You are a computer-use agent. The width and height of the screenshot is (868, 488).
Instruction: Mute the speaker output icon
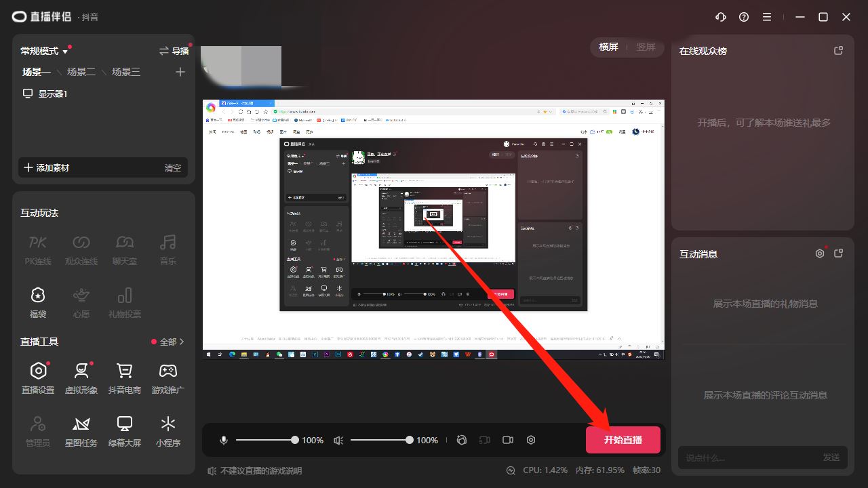338,440
